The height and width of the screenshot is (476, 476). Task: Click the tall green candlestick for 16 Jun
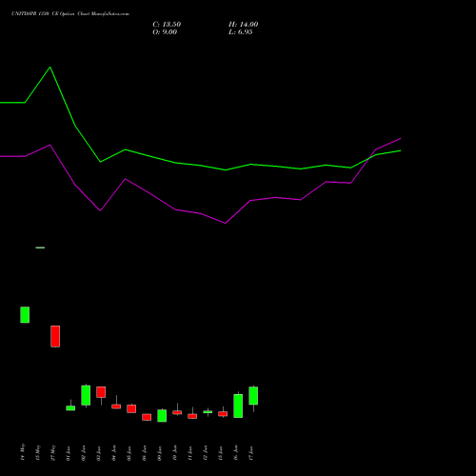pos(238,406)
